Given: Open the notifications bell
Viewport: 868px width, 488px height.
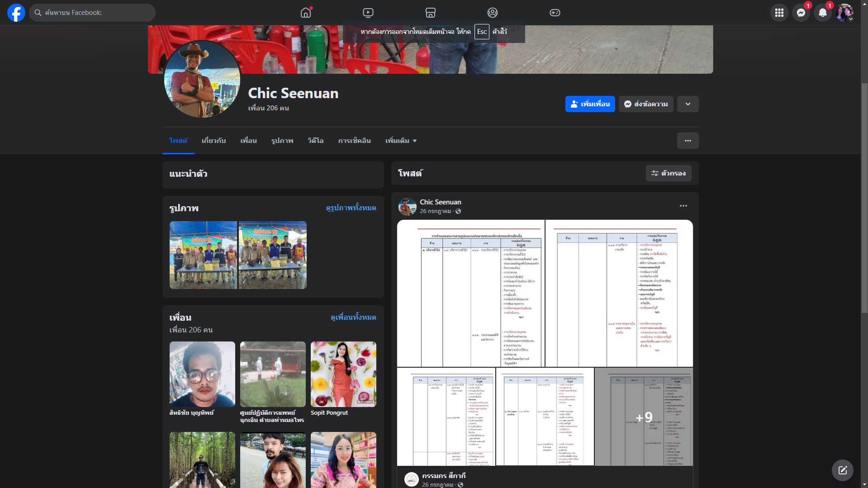Looking at the screenshot, I should tap(823, 13).
